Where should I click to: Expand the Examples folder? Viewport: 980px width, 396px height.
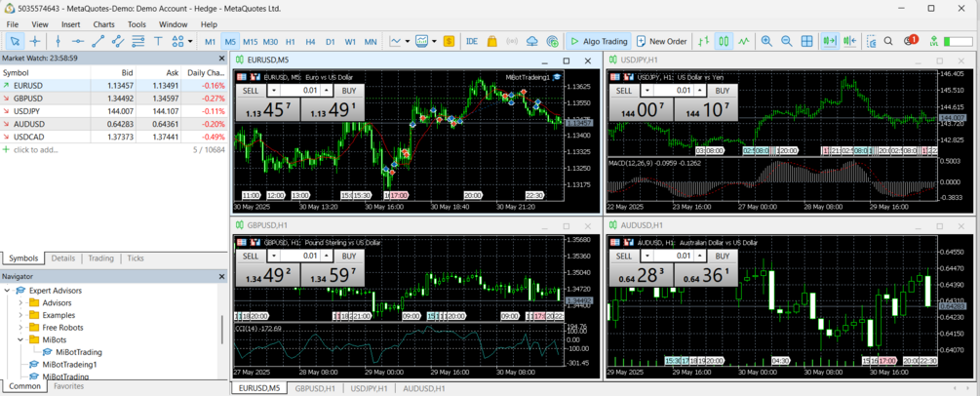pyautogui.click(x=20, y=315)
